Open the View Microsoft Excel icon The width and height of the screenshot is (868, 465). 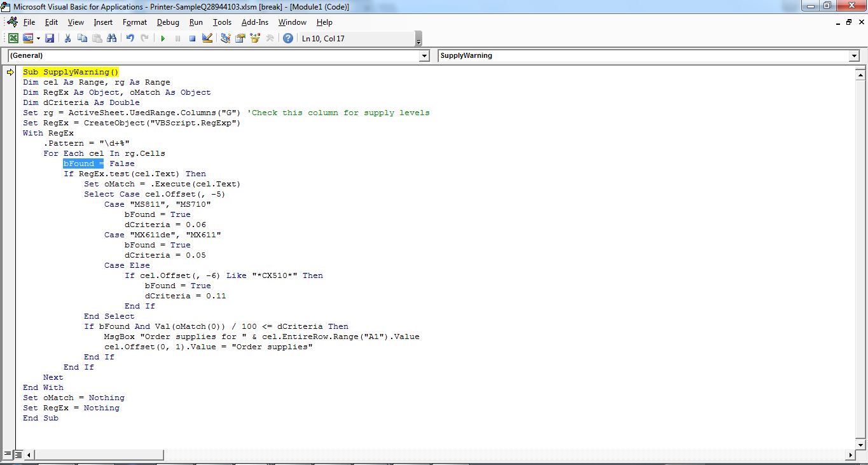tap(13, 38)
